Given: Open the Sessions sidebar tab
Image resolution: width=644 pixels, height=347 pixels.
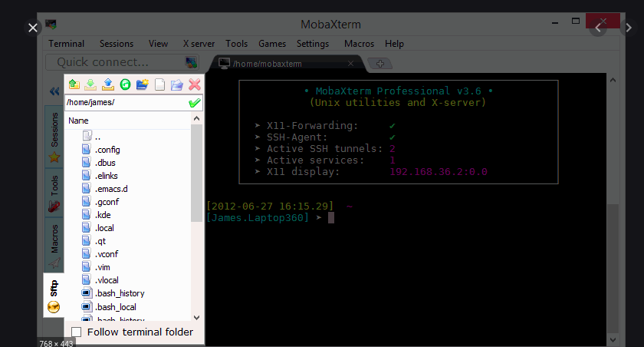Looking at the screenshot, I should pos(54,137).
